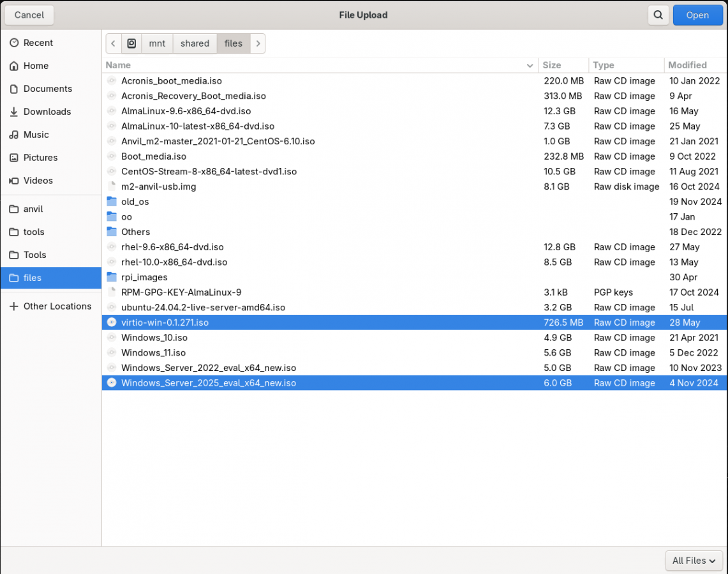
Task: Click the search magnifier icon
Action: click(x=657, y=15)
